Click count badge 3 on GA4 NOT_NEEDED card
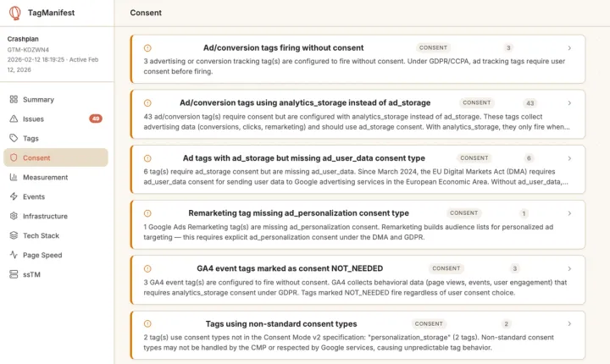Screen dimensions: 610x364 tap(515, 268)
